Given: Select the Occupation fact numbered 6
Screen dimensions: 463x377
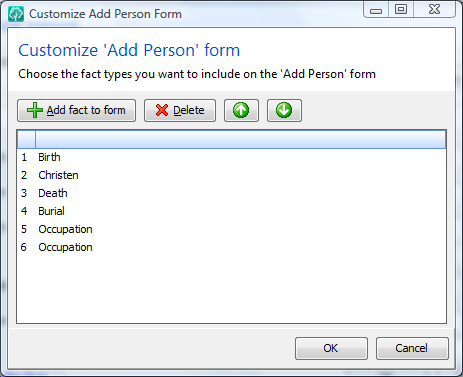Looking at the screenshot, I should click(x=231, y=247).
